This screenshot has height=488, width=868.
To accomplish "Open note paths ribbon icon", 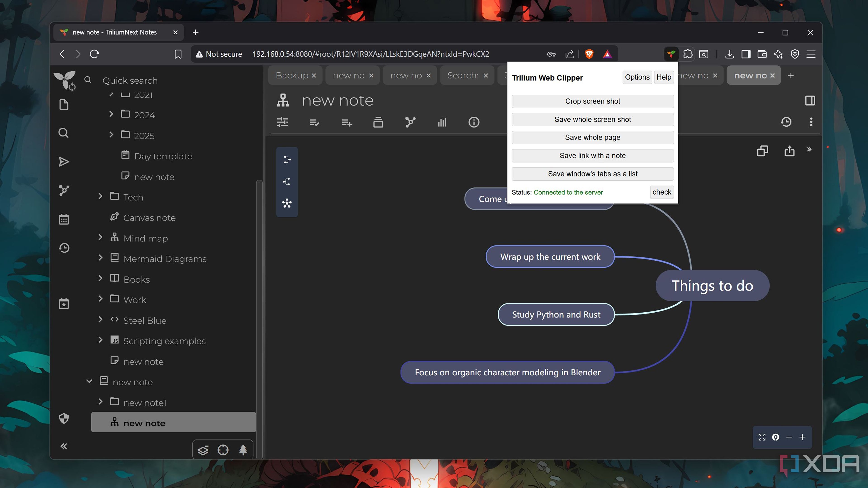I will point(378,122).
